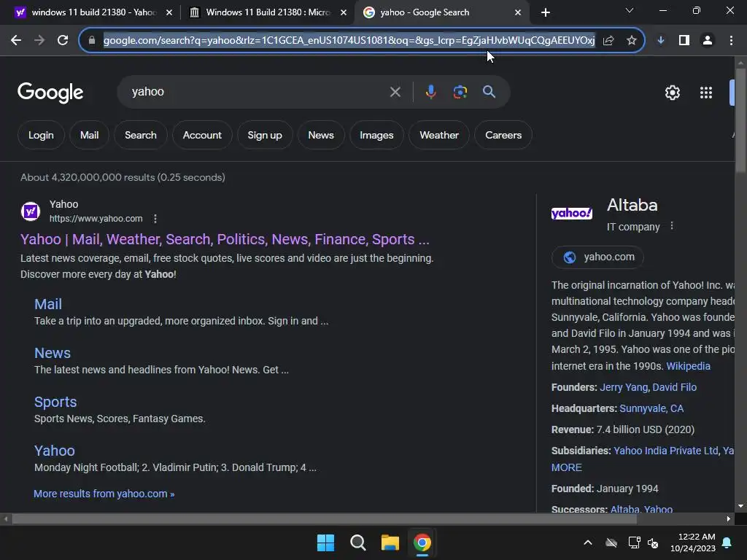Click the vertical scrollbar thumb

point(740,120)
